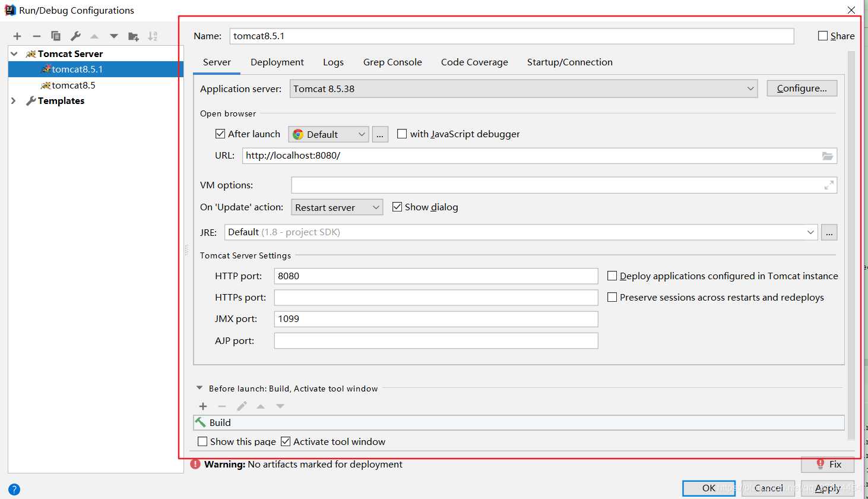This screenshot has width=868, height=499.
Task: Enable with JavaScript debugger
Action: point(402,134)
